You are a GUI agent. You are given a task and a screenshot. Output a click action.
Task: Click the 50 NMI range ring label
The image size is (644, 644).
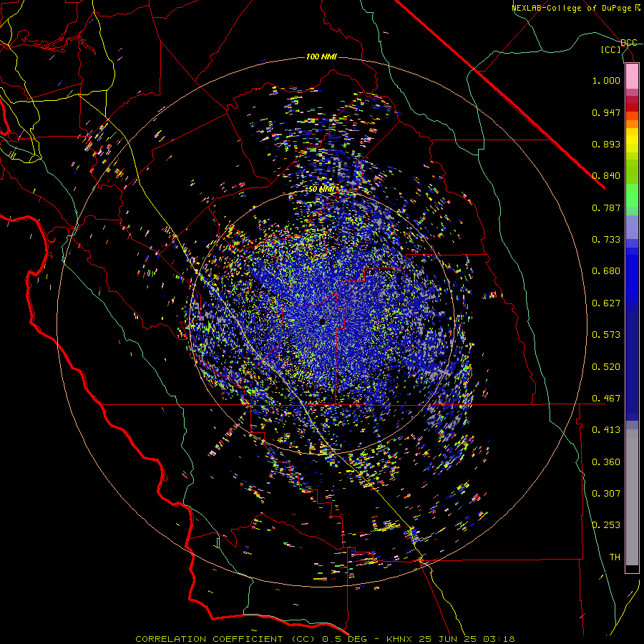[x=323, y=190]
